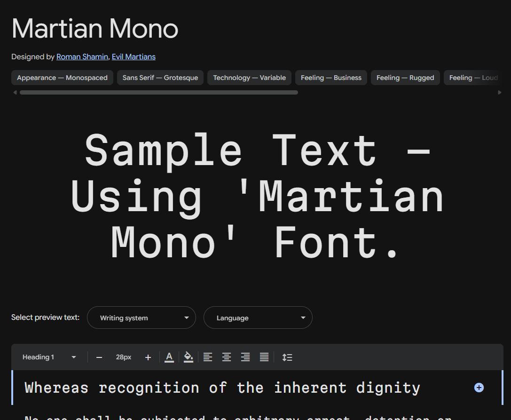Select the Appearance — Monospaced tag

tap(62, 78)
